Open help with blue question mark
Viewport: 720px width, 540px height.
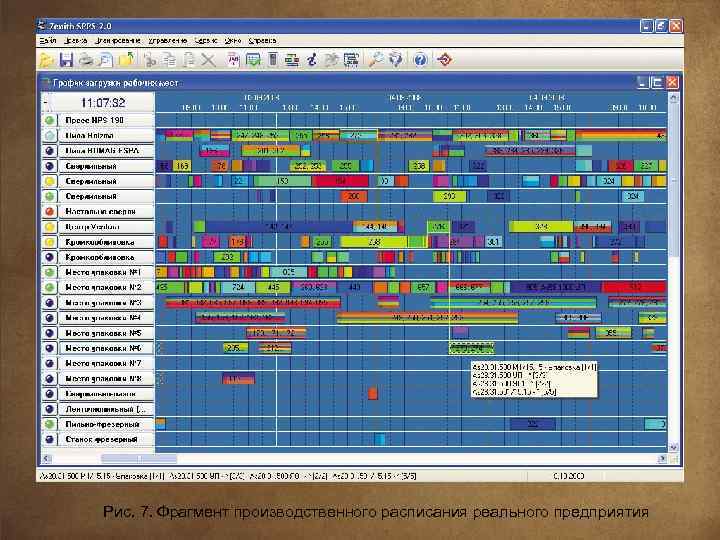coord(421,60)
